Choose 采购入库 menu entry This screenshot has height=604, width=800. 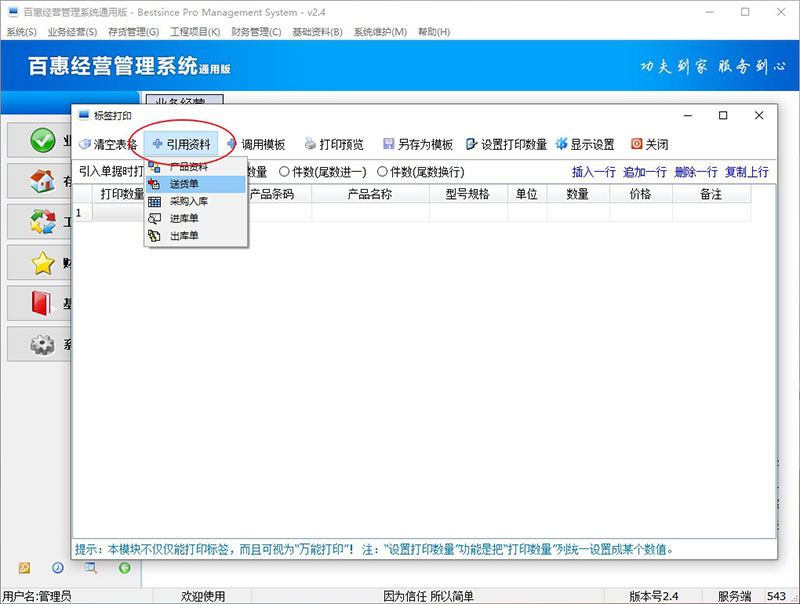click(x=196, y=202)
